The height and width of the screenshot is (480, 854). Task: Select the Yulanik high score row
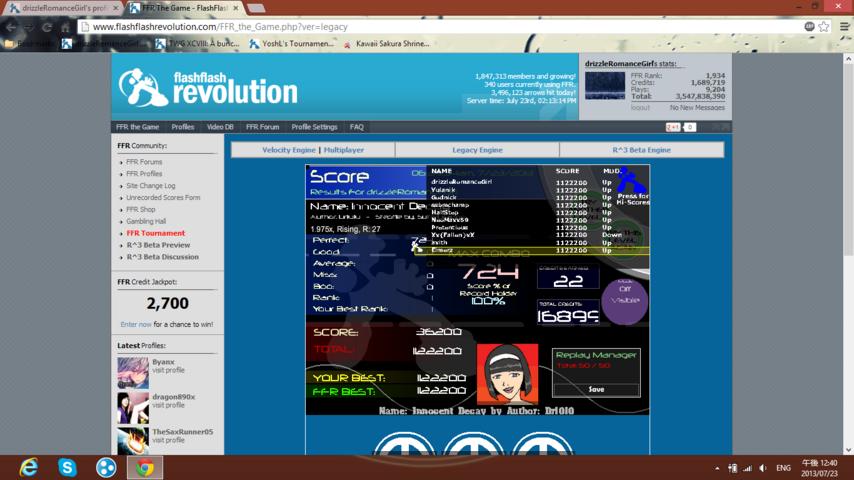[522, 190]
